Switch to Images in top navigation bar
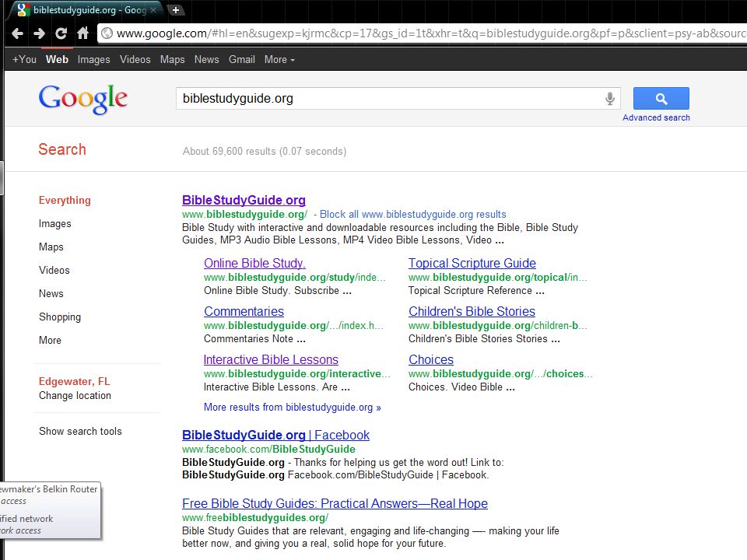Screen dimensions: 747x560 (x=94, y=60)
